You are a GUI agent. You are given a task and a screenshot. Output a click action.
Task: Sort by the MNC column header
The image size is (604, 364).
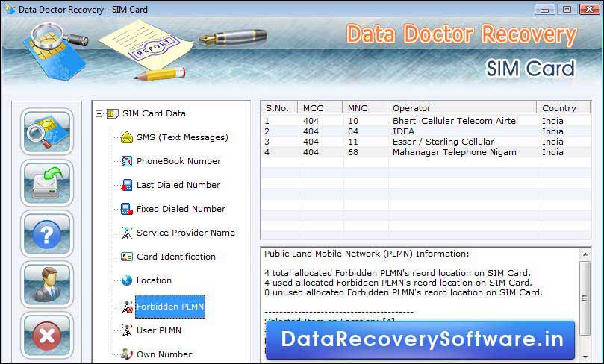point(364,107)
